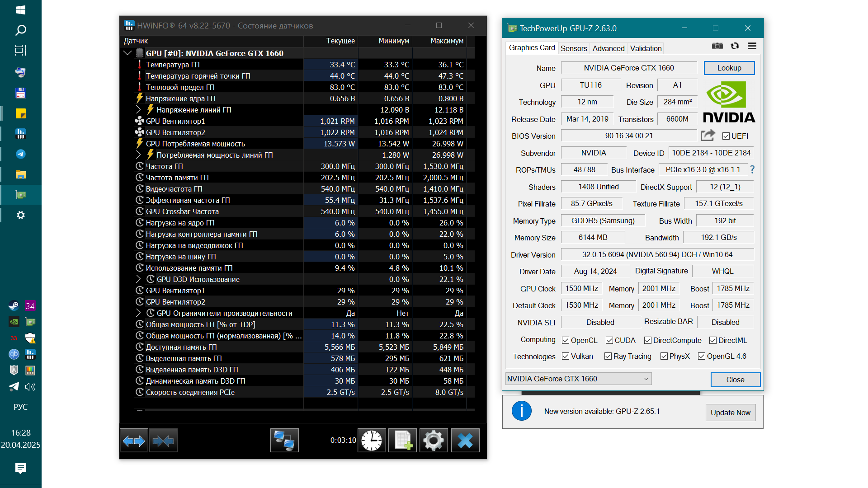
Task: Click the HWiNFO network computers icon
Action: click(x=284, y=440)
